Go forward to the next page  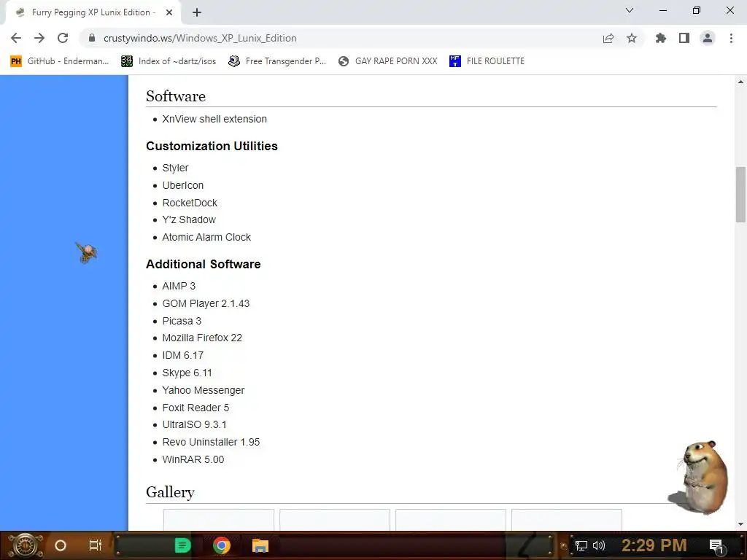pyautogui.click(x=39, y=38)
